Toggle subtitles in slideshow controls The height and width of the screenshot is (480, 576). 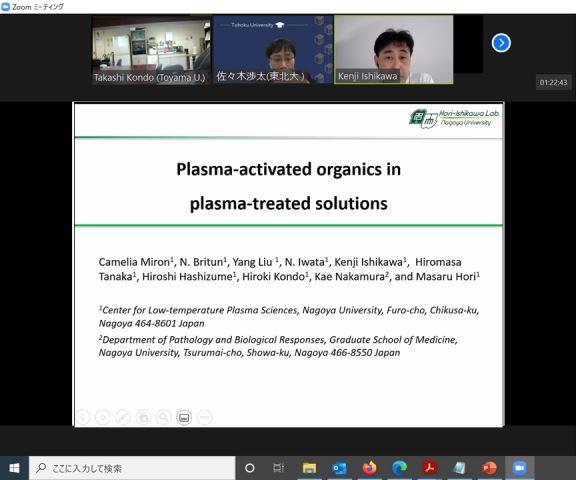point(184,418)
